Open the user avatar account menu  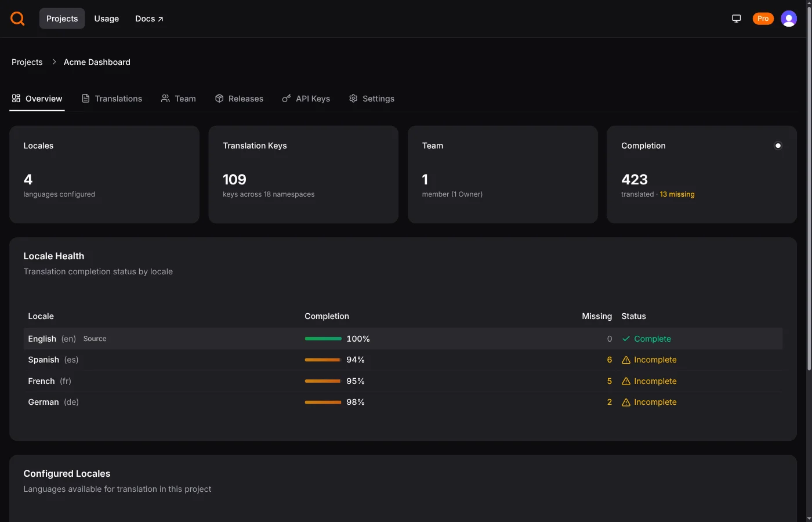click(789, 18)
